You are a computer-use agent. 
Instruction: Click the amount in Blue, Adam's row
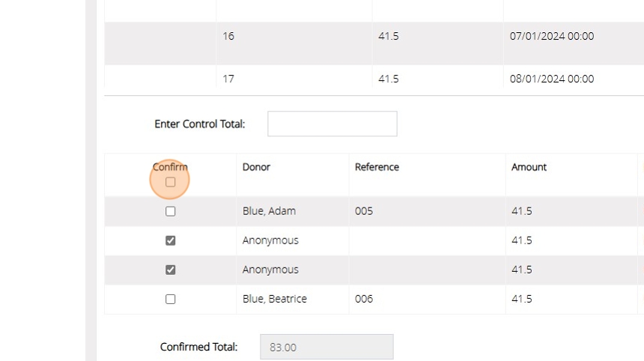tap(522, 211)
